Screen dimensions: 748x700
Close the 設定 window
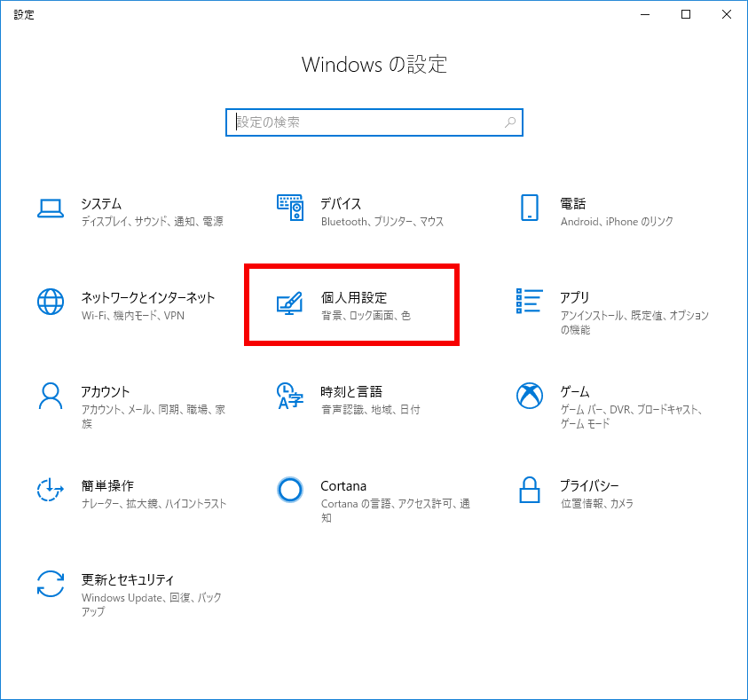[727, 14]
